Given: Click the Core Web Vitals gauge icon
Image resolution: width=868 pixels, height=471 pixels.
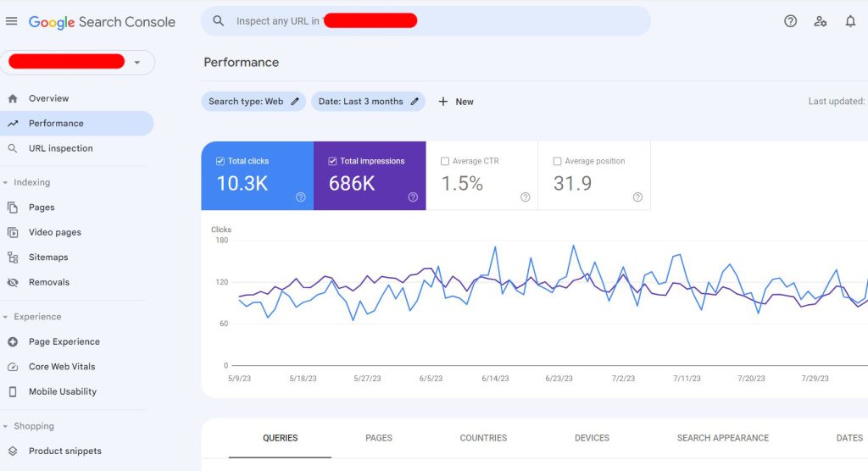Looking at the screenshot, I should click(13, 367).
